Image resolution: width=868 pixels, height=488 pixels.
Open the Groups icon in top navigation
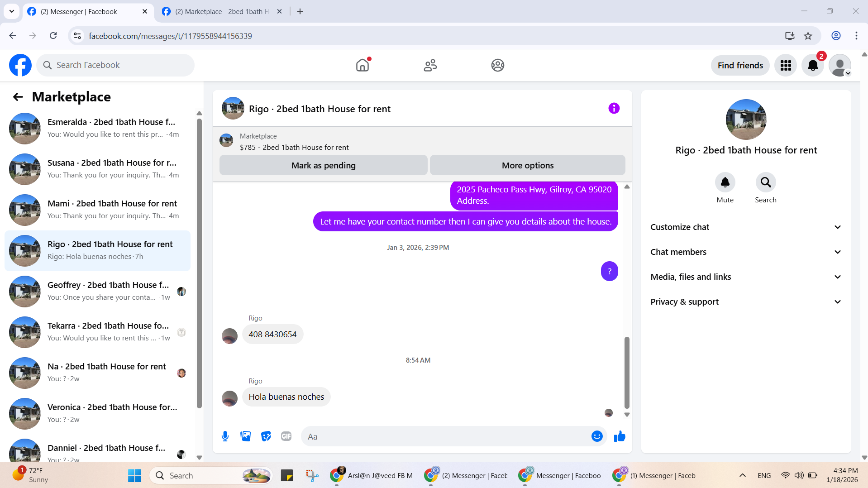coord(498,65)
